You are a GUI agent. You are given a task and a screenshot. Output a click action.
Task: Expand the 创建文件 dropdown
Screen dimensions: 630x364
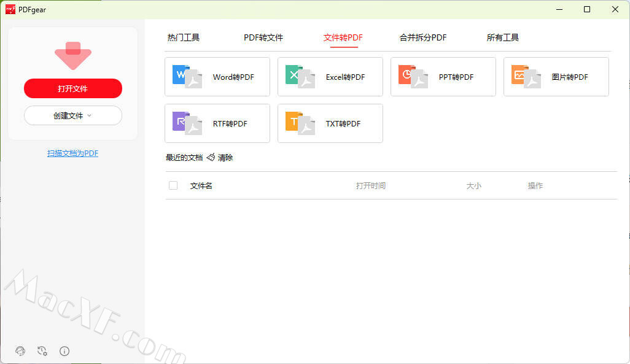(73, 115)
